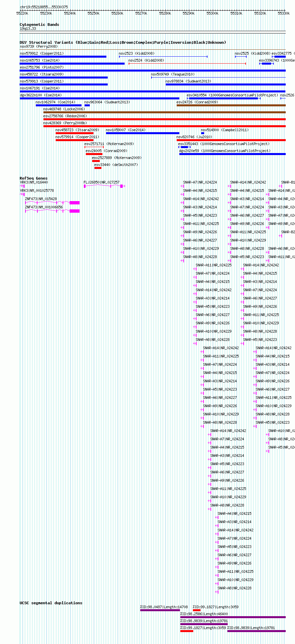Screen dimensions: 295x644
Task: Select the 19q13.33 cytogenetic band
Action: tap(152, 32)
